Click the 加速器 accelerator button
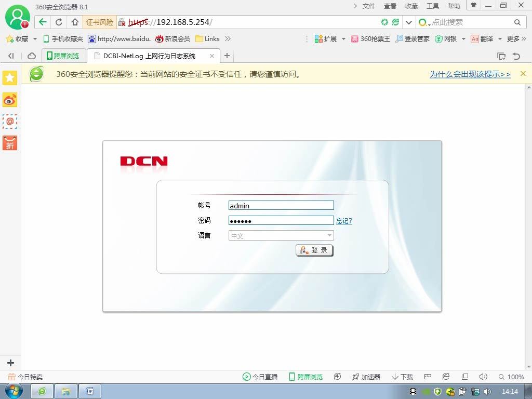The height and width of the screenshot is (399, 532). pyautogui.click(x=366, y=377)
